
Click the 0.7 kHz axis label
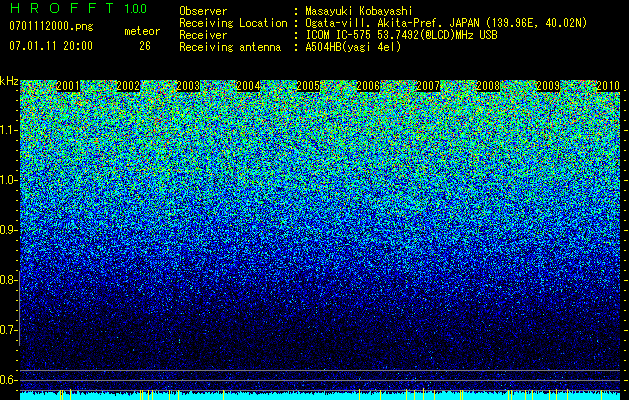[8, 330]
